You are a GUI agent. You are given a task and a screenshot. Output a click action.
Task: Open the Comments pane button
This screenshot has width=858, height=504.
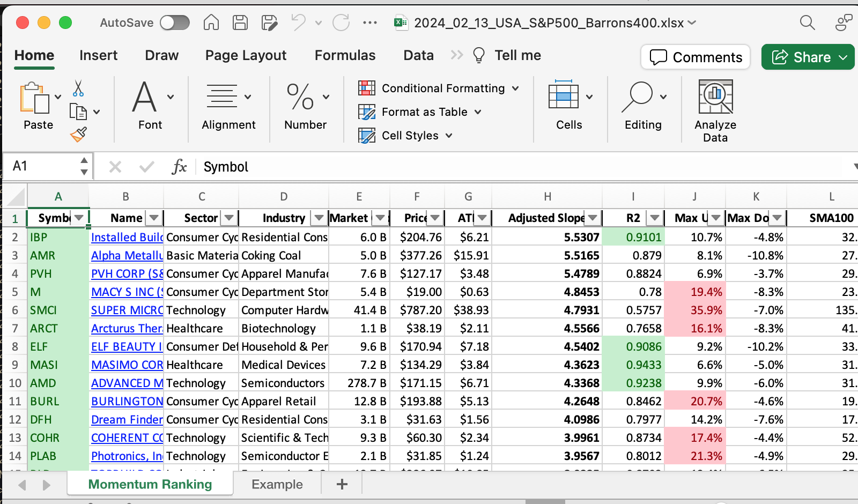[696, 57]
